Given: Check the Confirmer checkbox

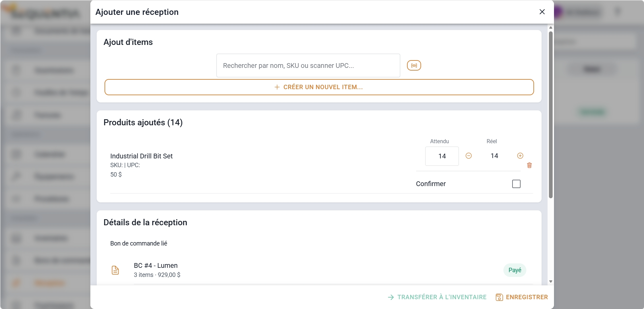Looking at the screenshot, I should [x=516, y=184].
